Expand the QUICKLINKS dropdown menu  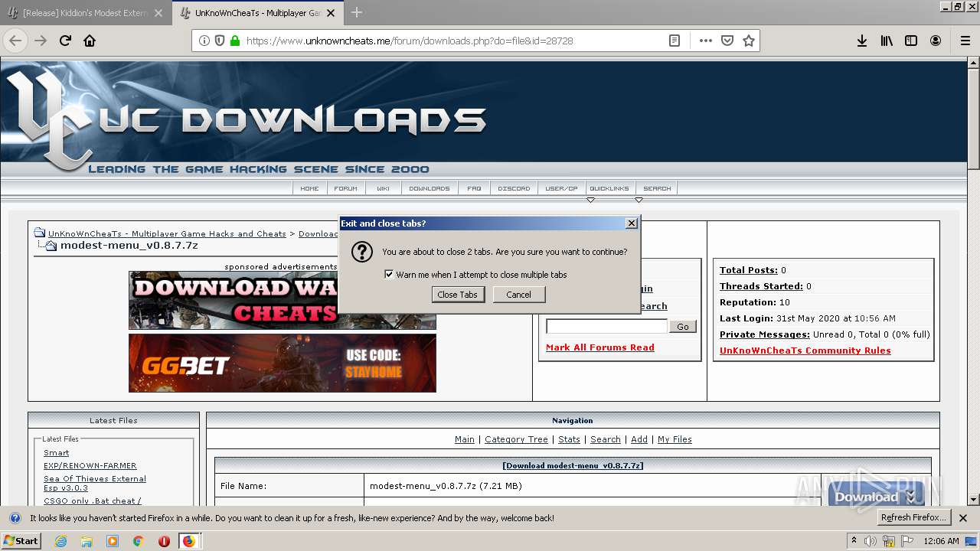[609, 188]
